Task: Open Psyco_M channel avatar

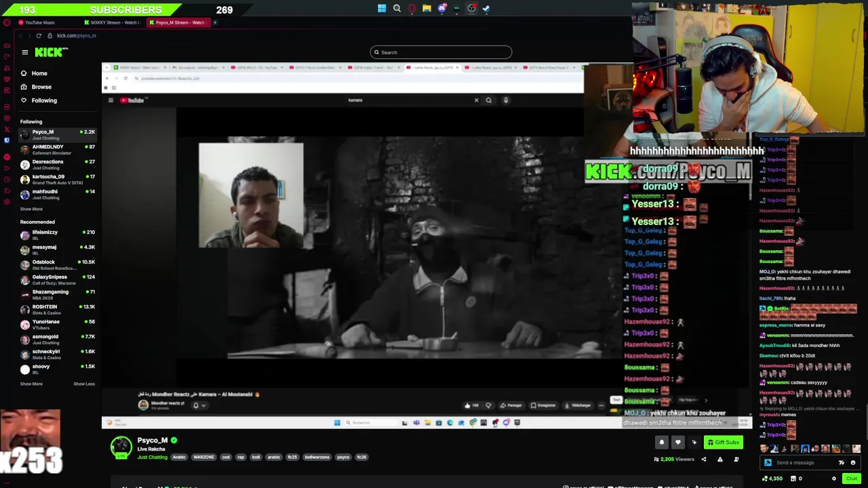Action: click(121, 447)
